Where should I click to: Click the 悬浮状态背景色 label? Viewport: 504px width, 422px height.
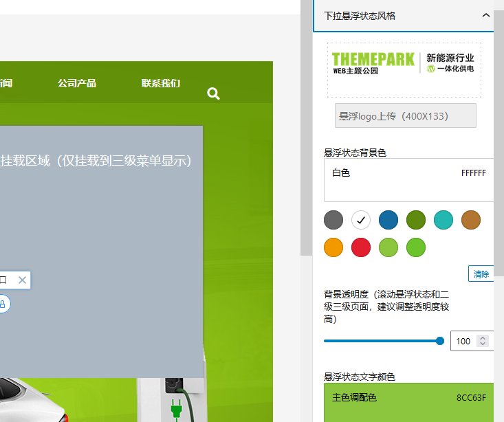tap(355, 153)
